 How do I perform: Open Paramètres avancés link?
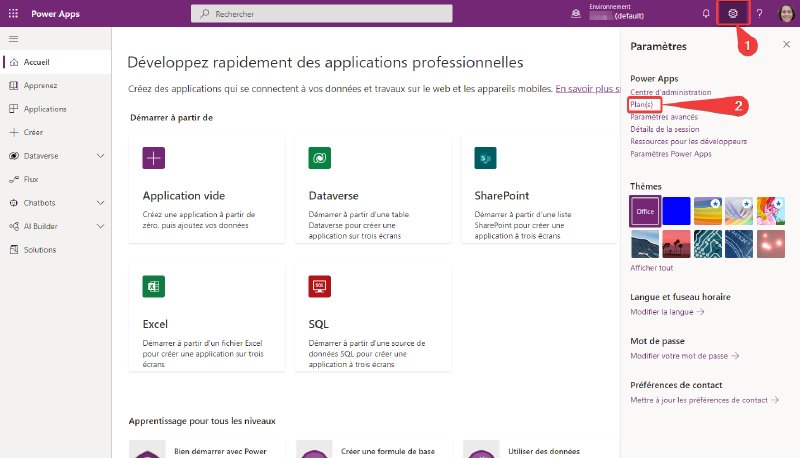coord(664,117)
